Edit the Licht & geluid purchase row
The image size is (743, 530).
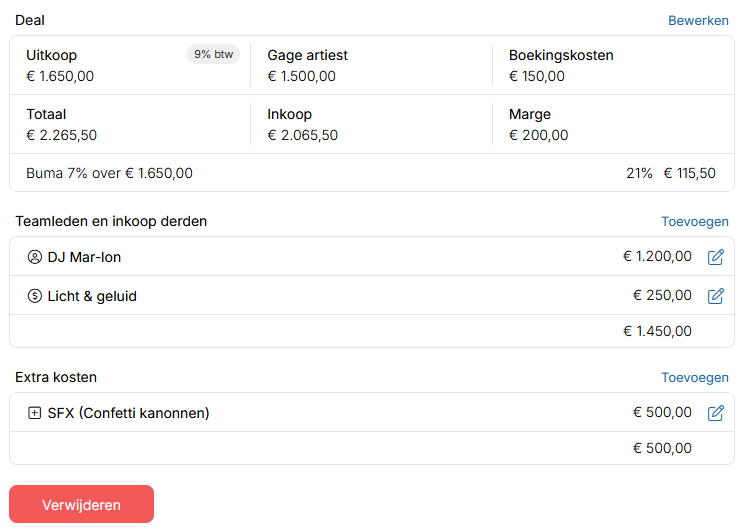(x=715, y=296)
